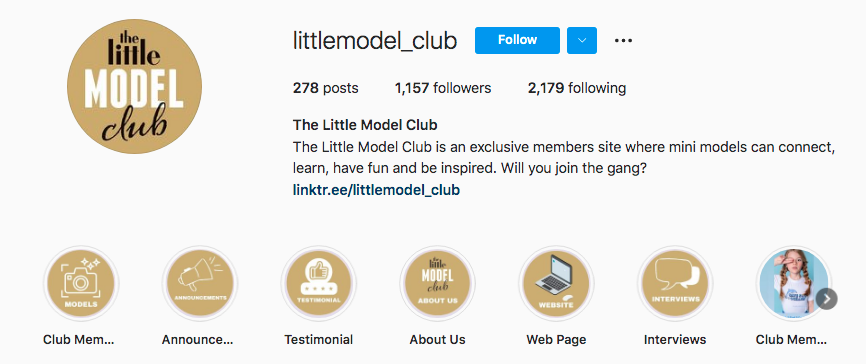This screenshot has height=364, width=866.
Task: Click The Little Model Club profile picture
Action: 134,86
